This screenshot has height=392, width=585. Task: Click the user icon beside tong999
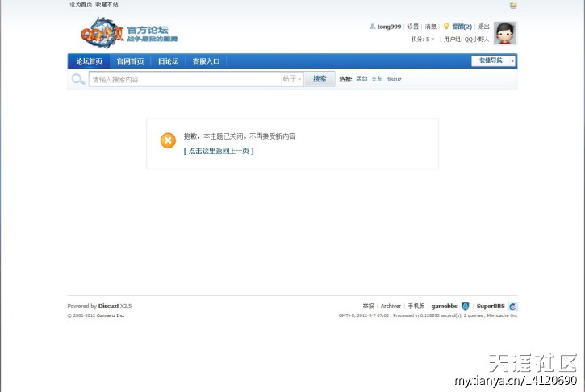(372, 27)
